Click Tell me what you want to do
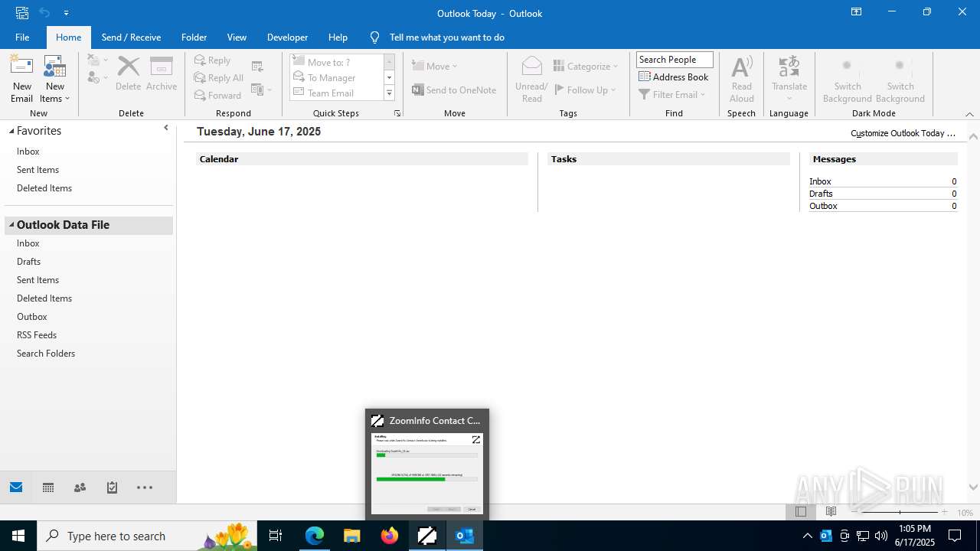The height and width of the screenshot is (551, 980). coord(446,37)
